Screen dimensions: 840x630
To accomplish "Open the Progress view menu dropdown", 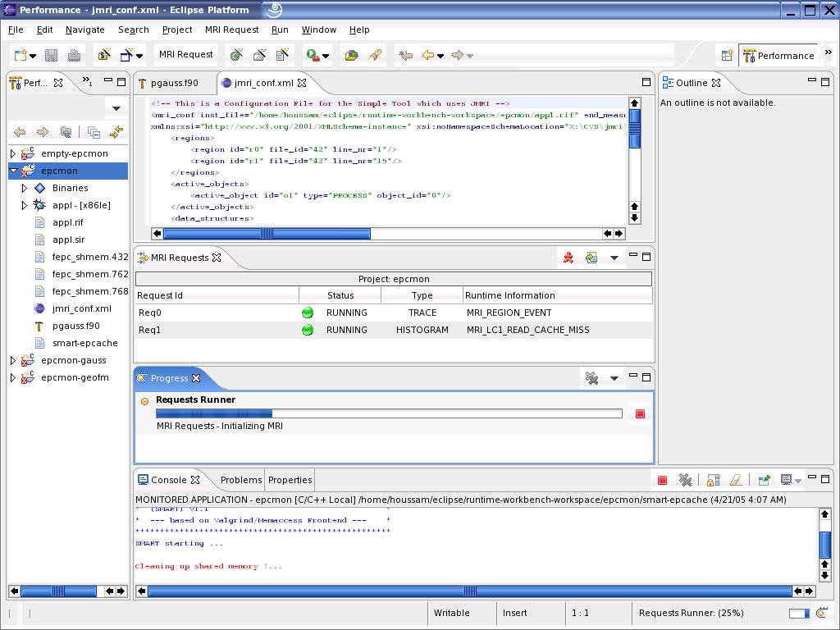I will (614, 378).
